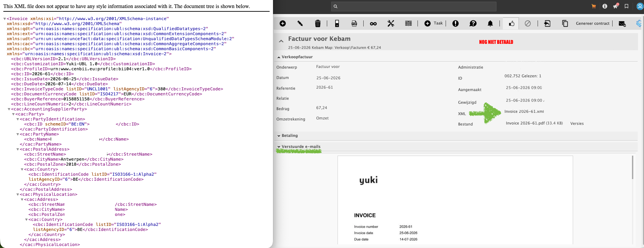This screenshot has width=644, height=248.
Task: Click the text columns icon
Action: [408, 23]
